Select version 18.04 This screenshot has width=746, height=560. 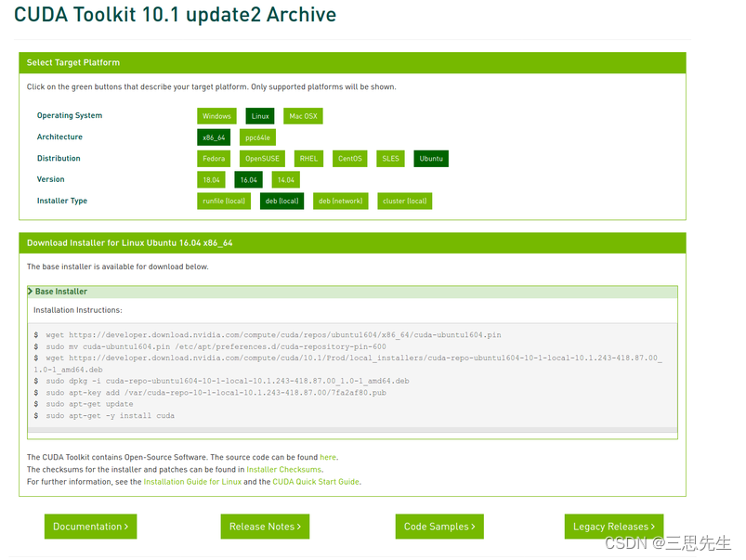(x=211, y=180)
